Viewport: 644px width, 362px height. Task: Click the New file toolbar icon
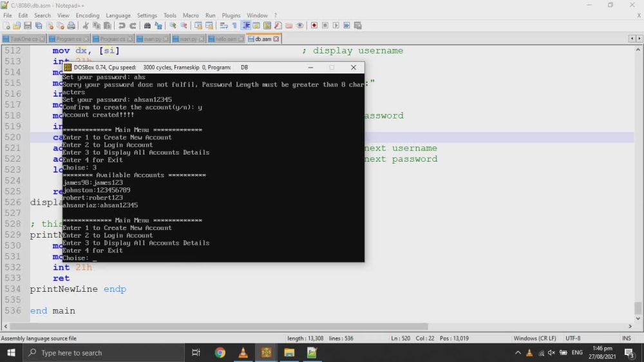[x=6, y=26]
